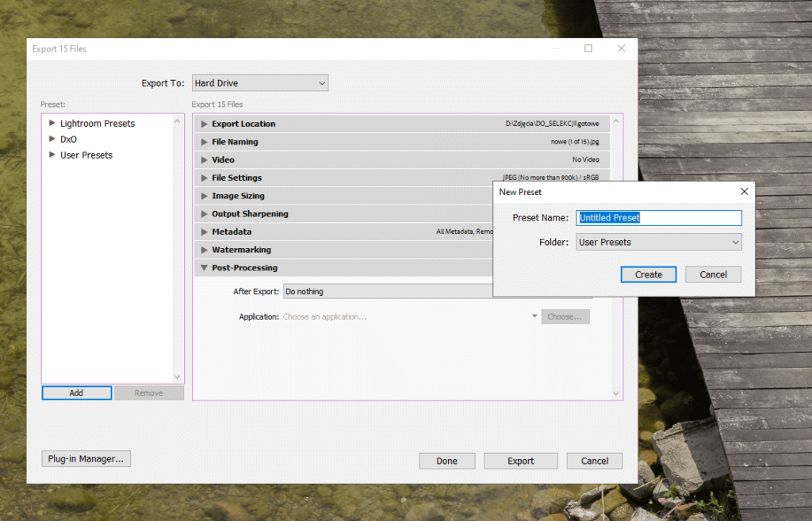
Task: Click Create in New Preset dialog
Action: click(x=648, y=274)
